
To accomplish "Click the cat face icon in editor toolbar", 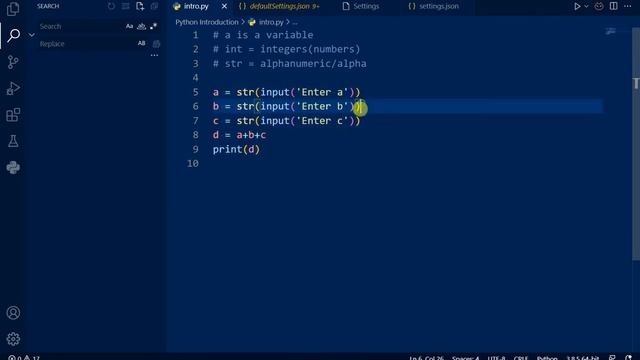I will pos(599,6).
